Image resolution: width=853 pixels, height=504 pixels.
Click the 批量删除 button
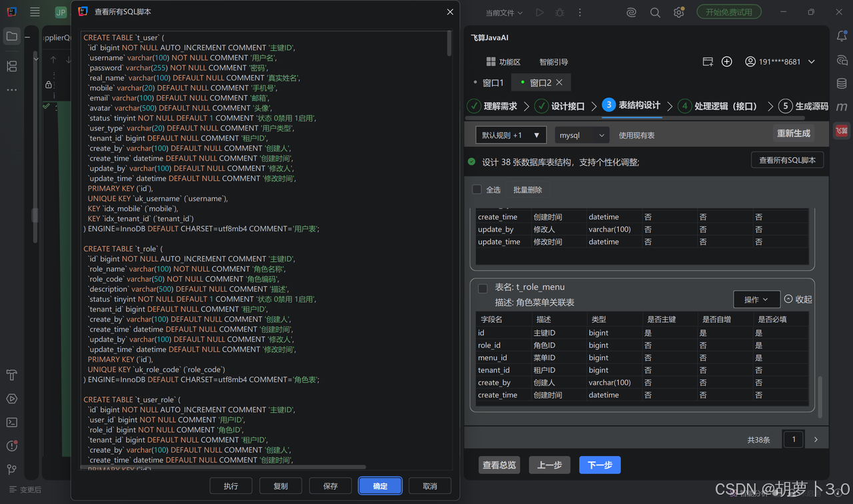(x=528, y=190)
